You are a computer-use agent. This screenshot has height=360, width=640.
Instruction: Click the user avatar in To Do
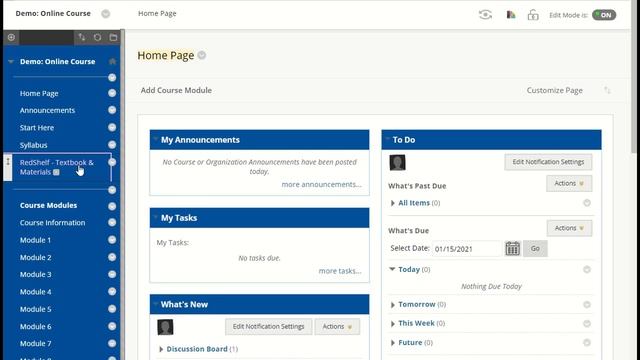pyautogui.click(x=397, y=162)
